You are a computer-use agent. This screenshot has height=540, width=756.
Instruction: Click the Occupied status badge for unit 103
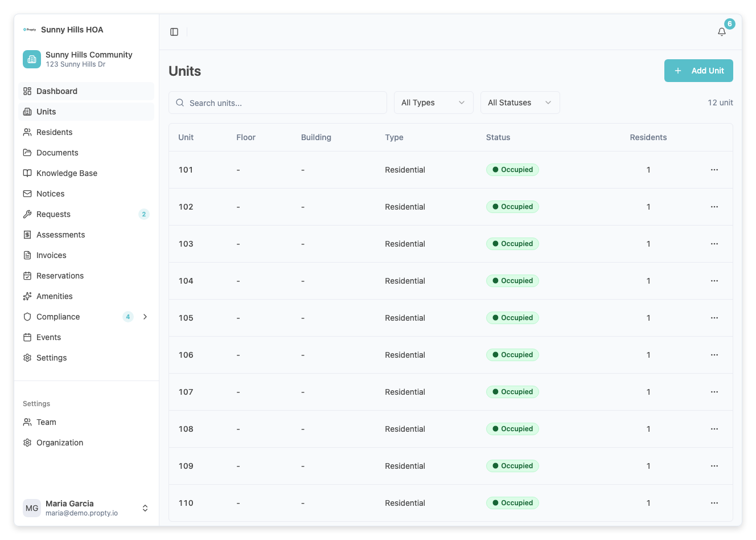(512, 244)
